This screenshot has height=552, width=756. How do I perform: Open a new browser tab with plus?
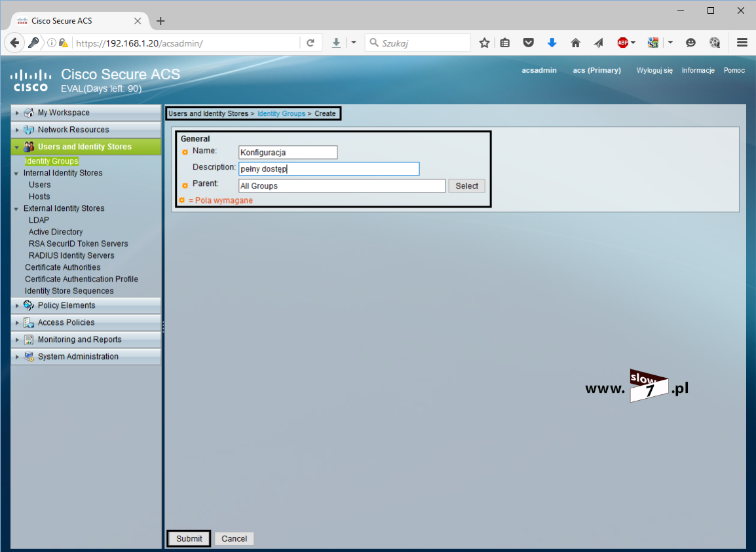(161, 21)
